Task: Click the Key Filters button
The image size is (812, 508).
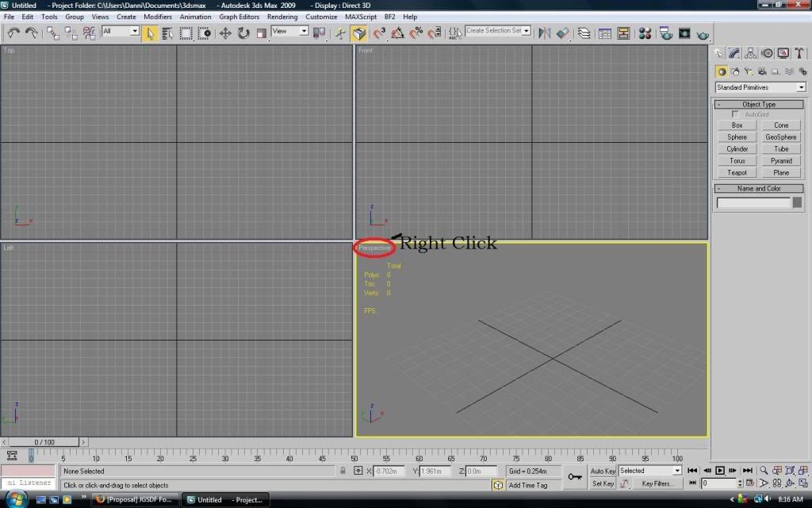Action: [x=658, y=483]
